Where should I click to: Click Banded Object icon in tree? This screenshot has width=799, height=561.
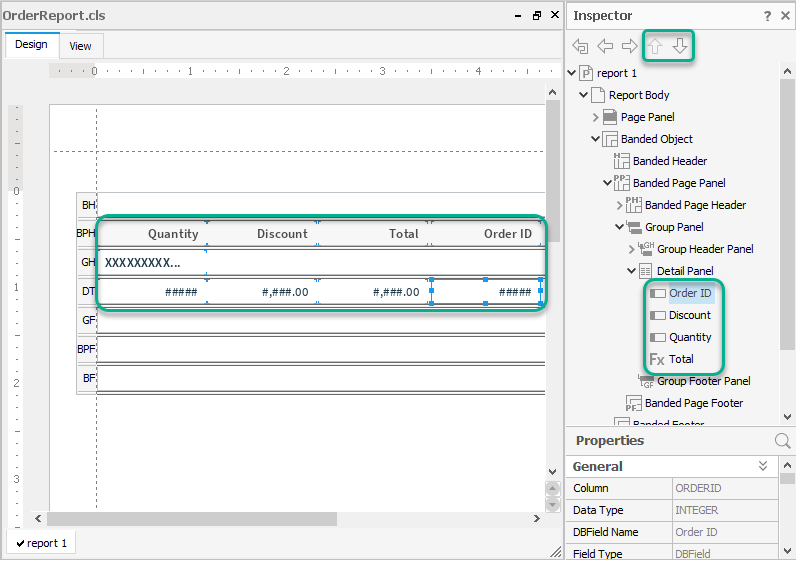pos(610,139)
